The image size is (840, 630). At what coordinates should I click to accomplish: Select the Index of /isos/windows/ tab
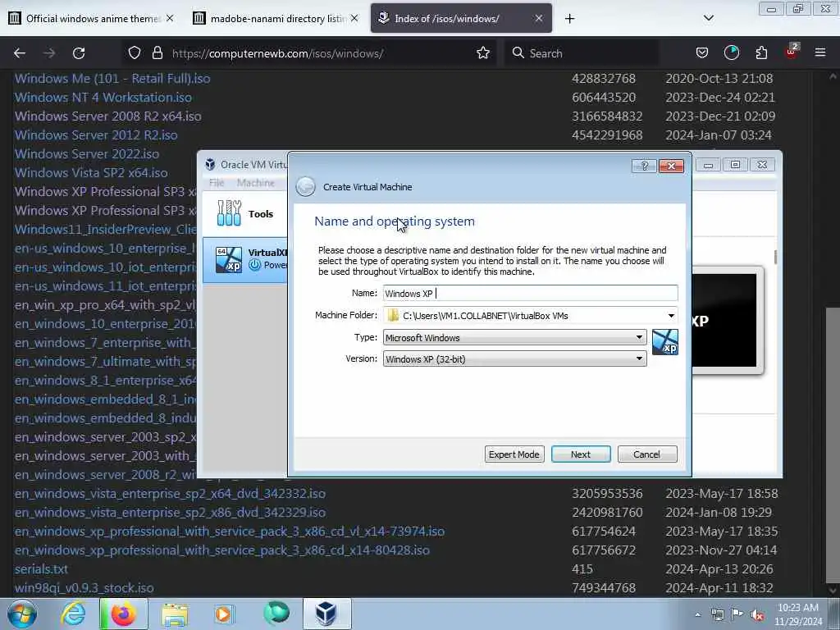(461, 18)
